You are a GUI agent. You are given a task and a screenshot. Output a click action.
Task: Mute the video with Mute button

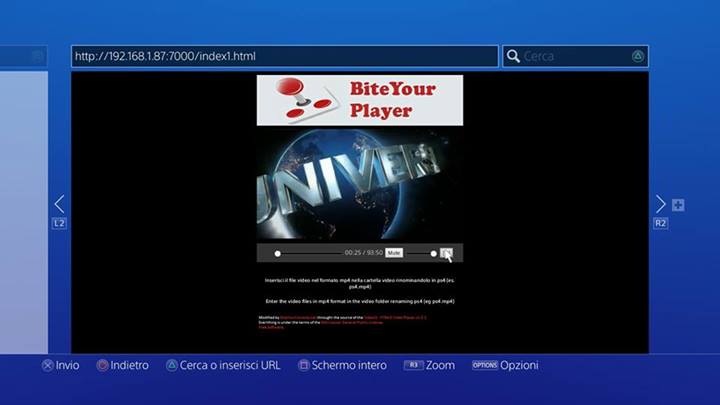click(394, 253)
